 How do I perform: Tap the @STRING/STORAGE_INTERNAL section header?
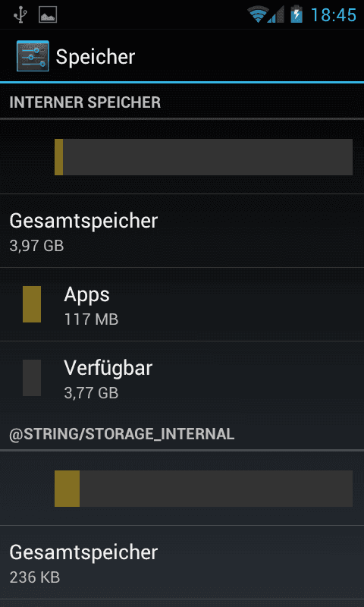[122, 434]
